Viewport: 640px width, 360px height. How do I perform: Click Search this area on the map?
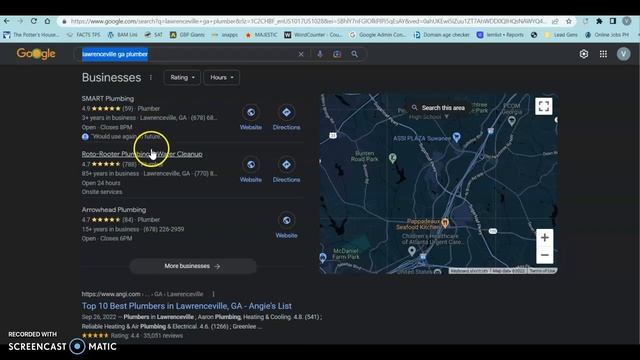tap(438, 108)
